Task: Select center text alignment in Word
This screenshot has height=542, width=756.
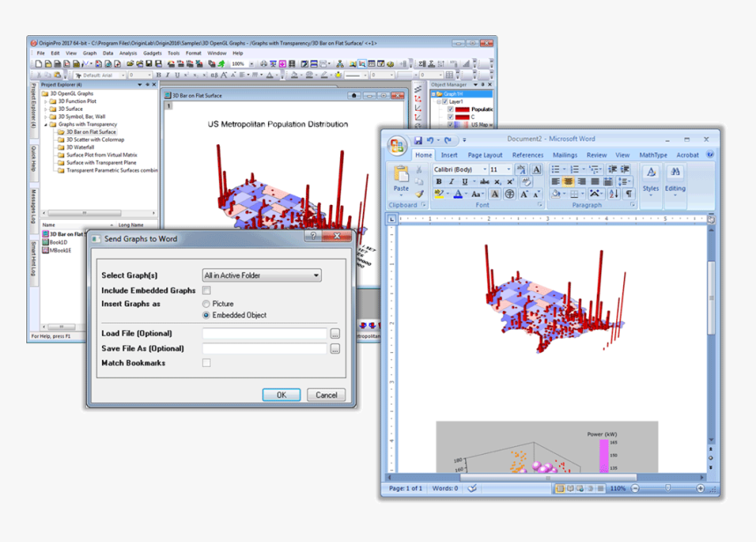Action: 569,182
